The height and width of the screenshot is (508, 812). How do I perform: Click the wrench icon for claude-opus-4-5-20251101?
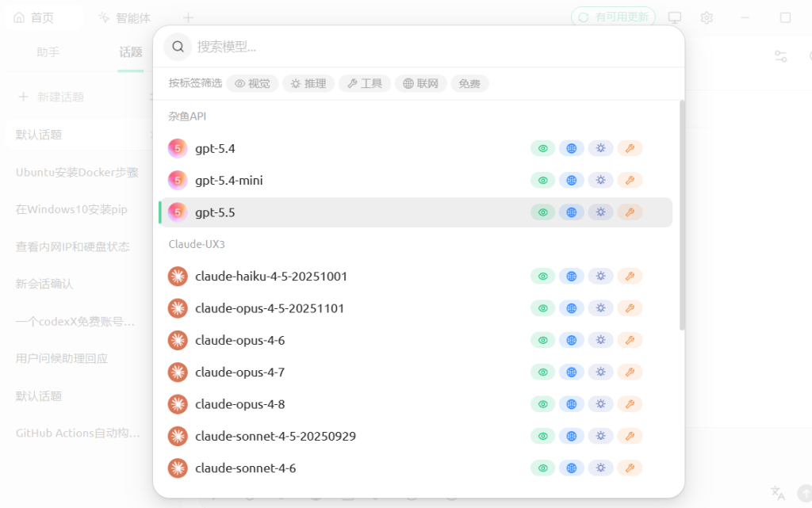click(630, 308)
